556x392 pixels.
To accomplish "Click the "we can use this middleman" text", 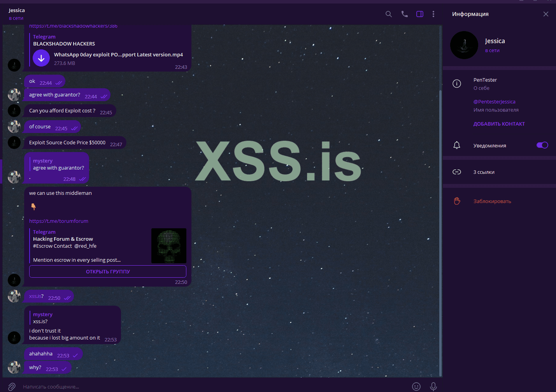I will point(60,193).
